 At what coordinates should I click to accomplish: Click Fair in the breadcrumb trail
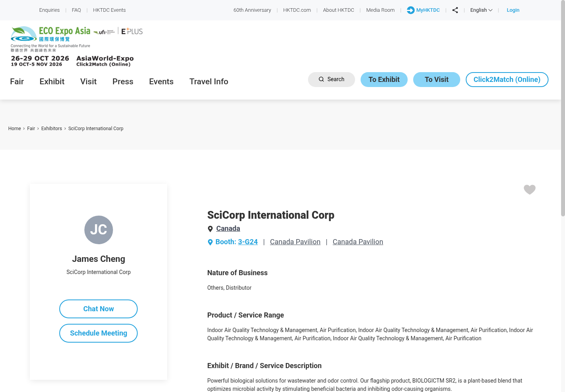coord(31,129)
